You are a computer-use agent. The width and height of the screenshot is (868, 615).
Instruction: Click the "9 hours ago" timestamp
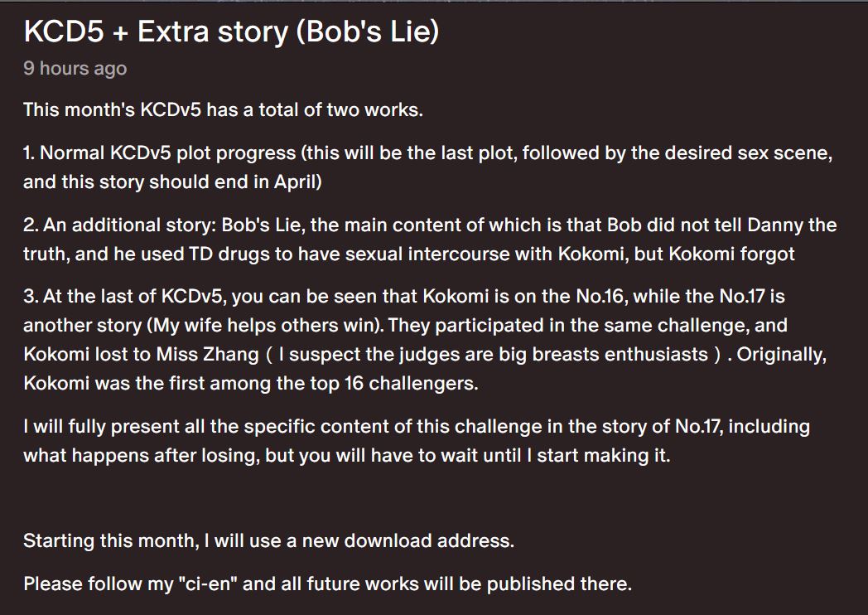coord(75,68)
